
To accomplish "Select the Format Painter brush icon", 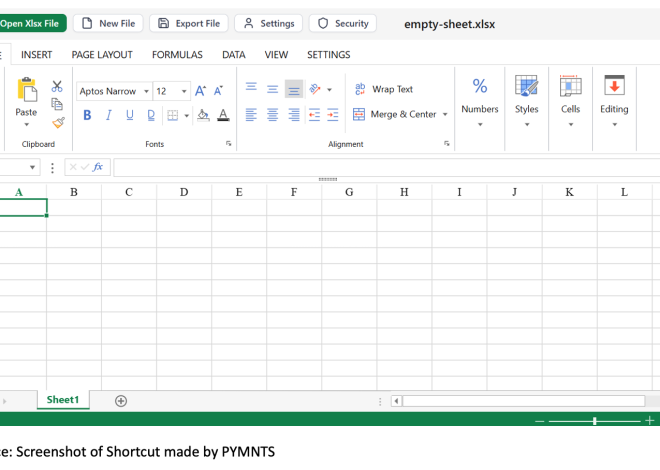I will (x=58, y=122).
